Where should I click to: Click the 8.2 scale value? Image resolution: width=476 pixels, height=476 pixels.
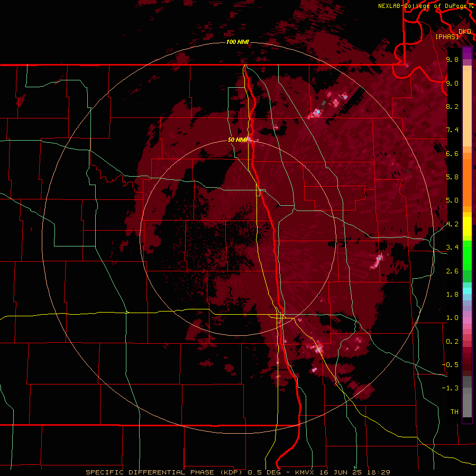(452, 106)
